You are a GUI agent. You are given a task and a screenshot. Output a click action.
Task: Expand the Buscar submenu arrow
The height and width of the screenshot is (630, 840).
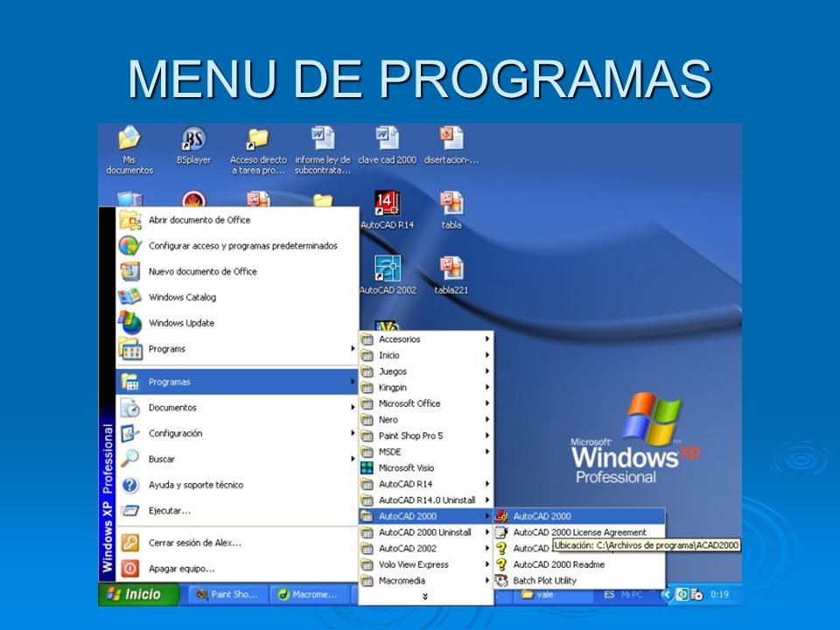tap(353, 459)
